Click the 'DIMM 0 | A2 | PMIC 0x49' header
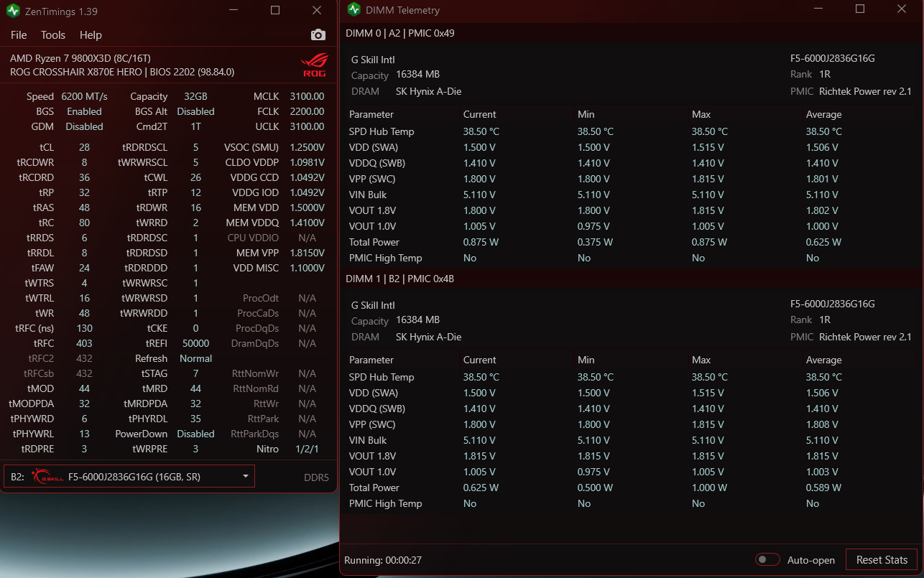Screen dimensions: 924x578 click(400, 33)
